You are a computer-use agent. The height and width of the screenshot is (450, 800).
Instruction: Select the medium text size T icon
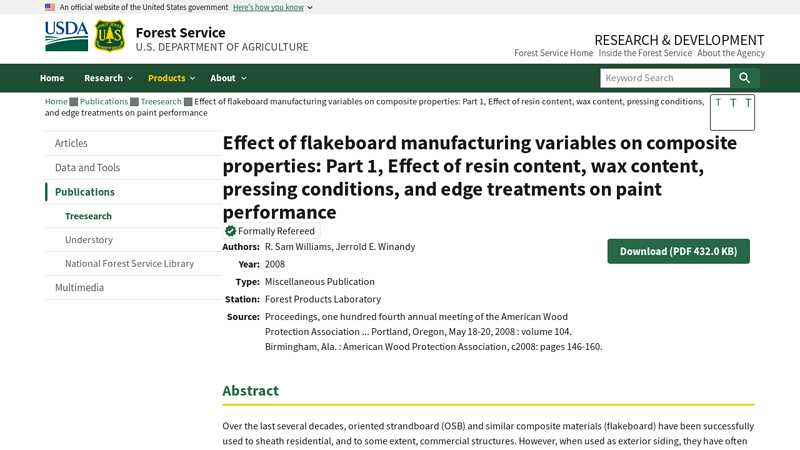733,103
